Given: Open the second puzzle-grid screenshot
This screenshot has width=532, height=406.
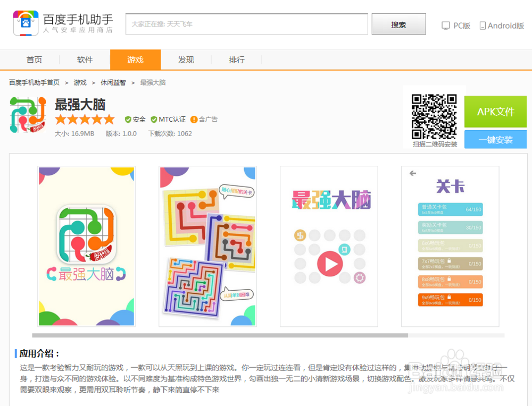Looking at the screenshot, I should 207,247.
